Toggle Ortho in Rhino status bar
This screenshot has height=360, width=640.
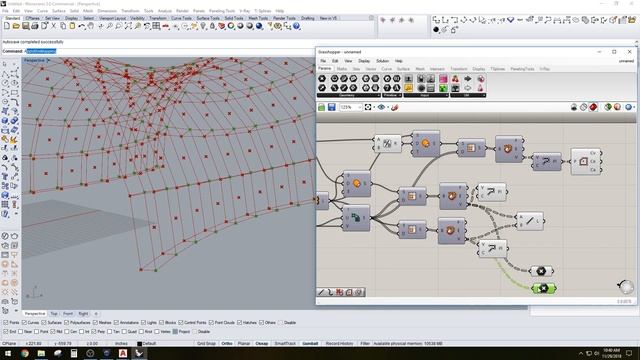point(227,343)
